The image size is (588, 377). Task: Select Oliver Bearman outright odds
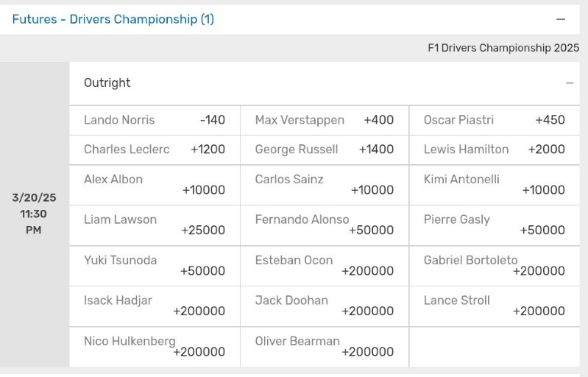(325, 347)
